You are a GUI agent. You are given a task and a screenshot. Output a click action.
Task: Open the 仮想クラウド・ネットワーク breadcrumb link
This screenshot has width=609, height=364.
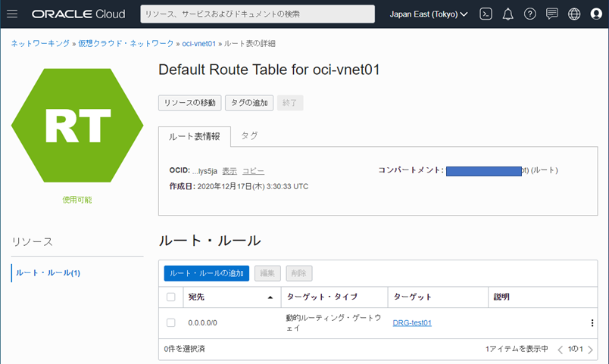[126, 43]
